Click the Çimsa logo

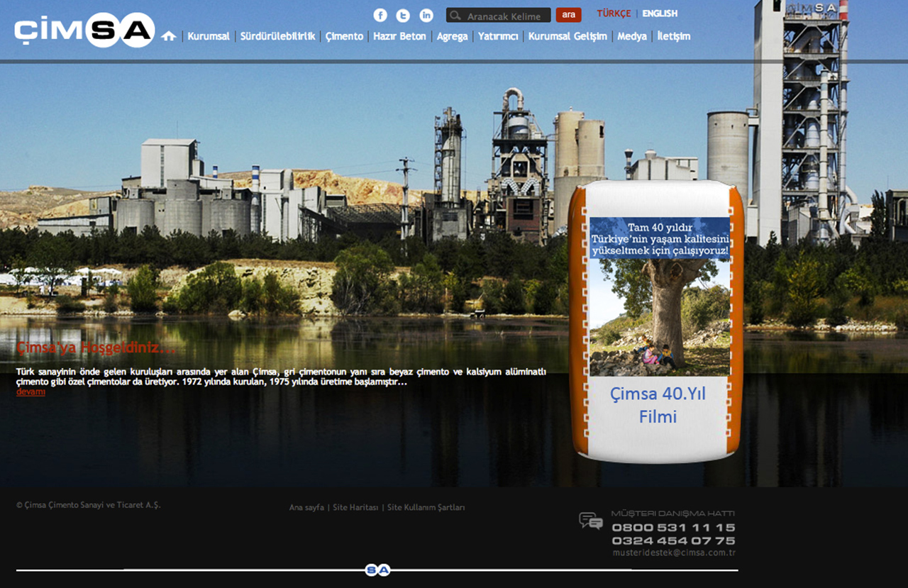(x=84, y=30)
